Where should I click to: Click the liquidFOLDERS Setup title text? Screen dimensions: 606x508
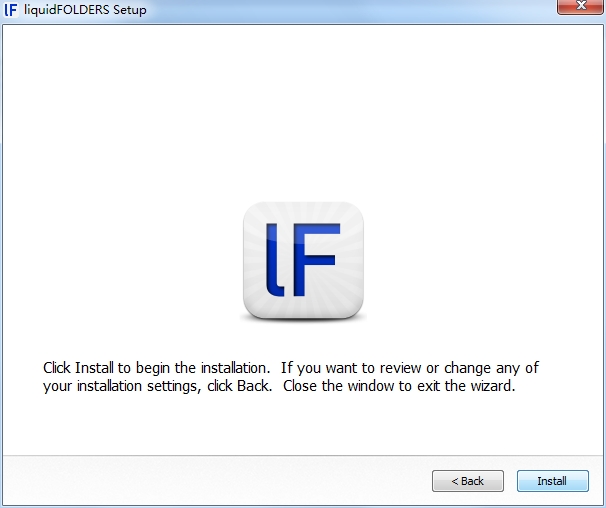85,10
